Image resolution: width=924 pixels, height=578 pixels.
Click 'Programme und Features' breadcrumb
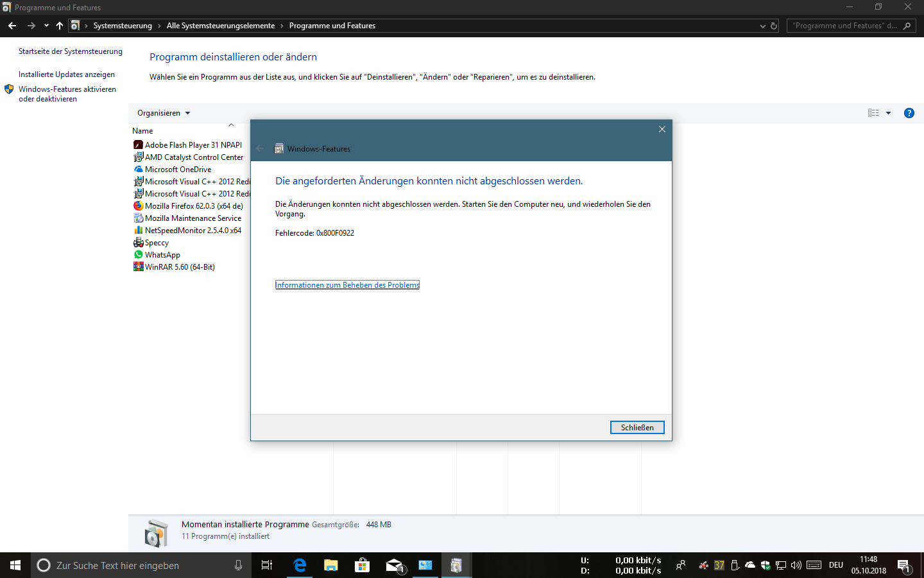click(x=332, y=26)
